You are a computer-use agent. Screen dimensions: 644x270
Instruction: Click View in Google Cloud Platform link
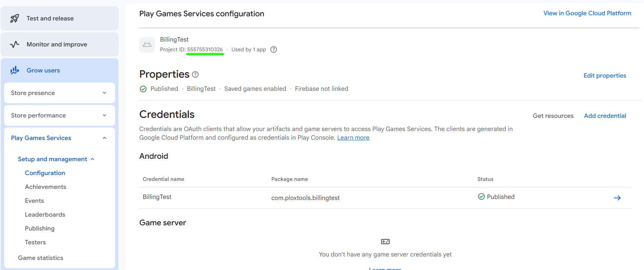587,13
